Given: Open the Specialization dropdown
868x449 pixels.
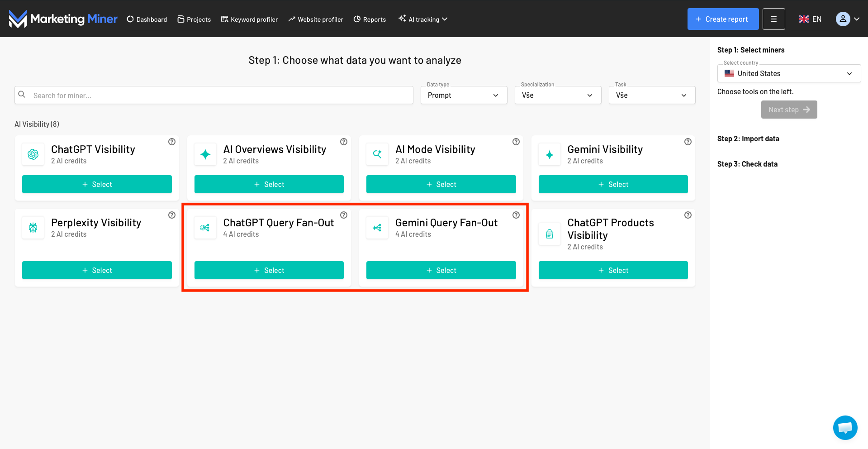Looking at the screenshot, I should [558, 95].
